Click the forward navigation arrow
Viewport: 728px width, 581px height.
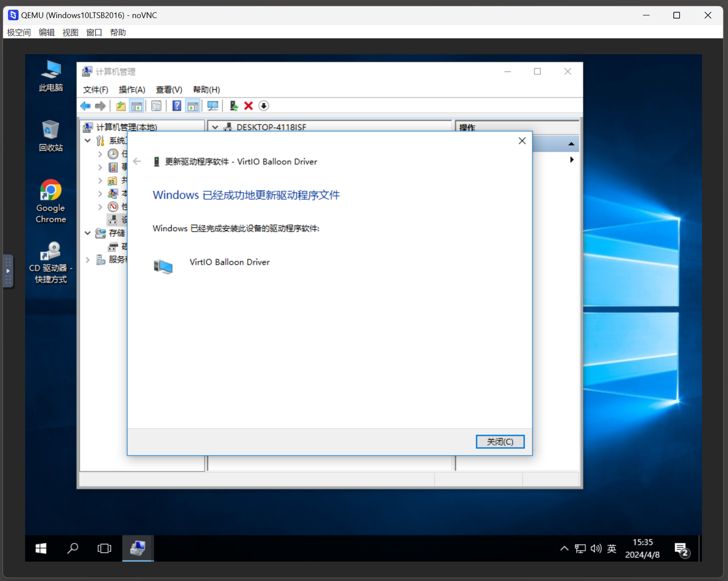click(x=100, y=106)
